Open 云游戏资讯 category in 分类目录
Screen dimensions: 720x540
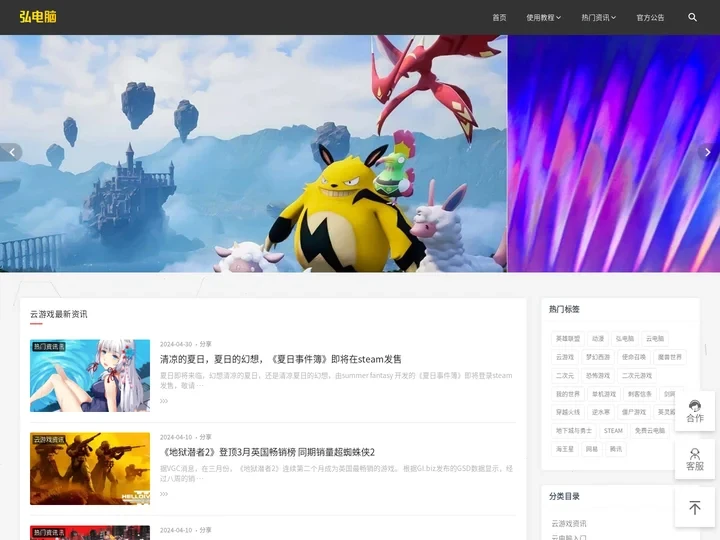coord(569,523)
